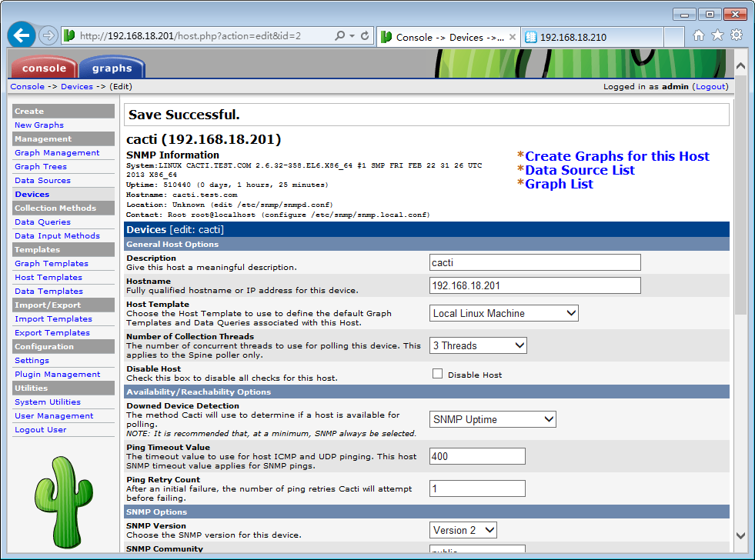This screenshot has height=560, width=755.
Task: Click Logout User in sidebar
Action: pos(41,430)
